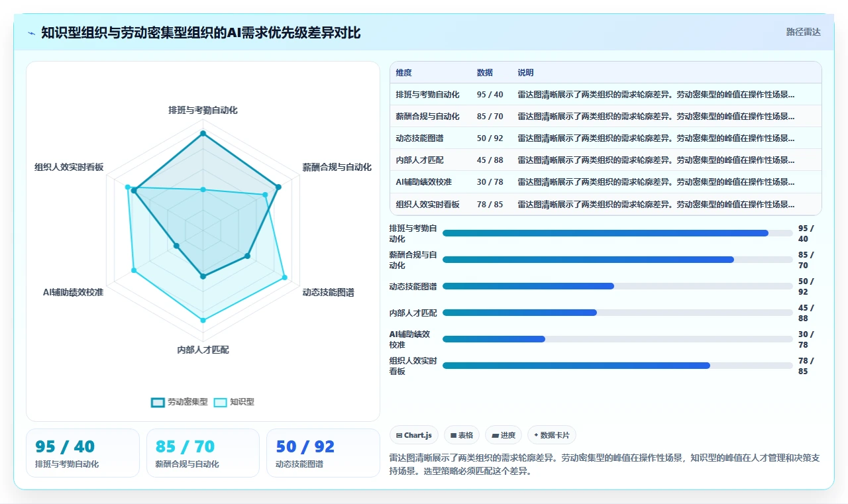The image size is (848, 504).
Task: Click the 内部人才匹配 progress bar
Action: tap(617, 313)
